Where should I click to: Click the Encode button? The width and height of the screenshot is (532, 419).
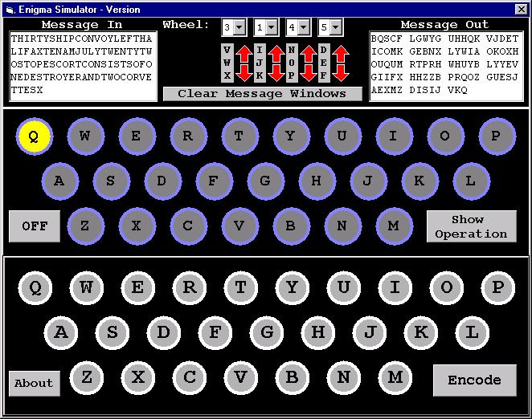(x=474, y=380)
